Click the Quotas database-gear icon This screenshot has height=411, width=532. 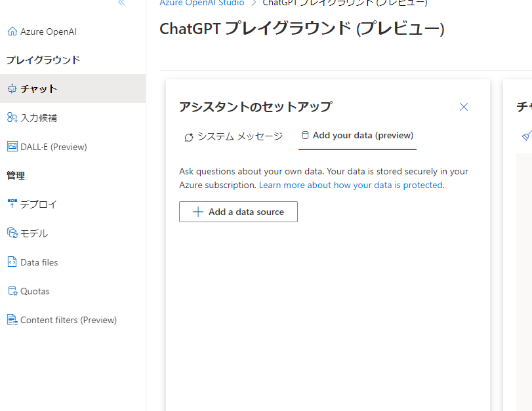point(12,290)
